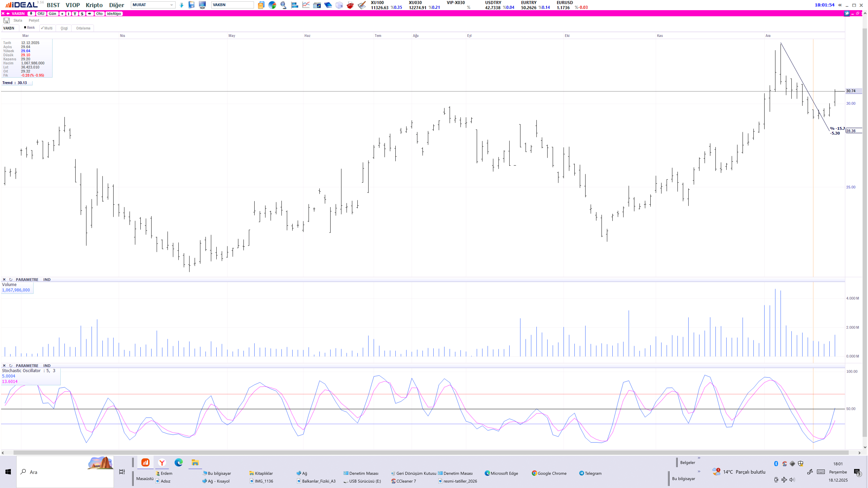Open iDeal app icon in Windows taskbar
This screenshot has height=488, width=868.
(145, 462)
